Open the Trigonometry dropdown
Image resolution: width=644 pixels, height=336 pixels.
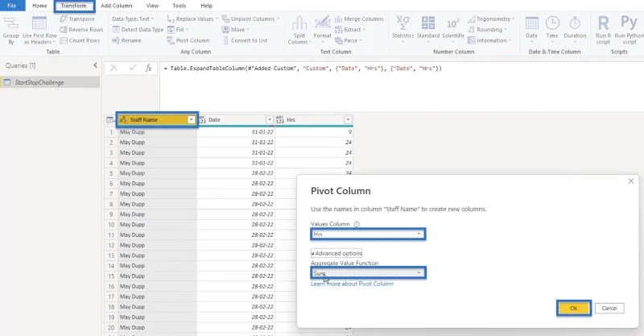click(x=491, y=19)
